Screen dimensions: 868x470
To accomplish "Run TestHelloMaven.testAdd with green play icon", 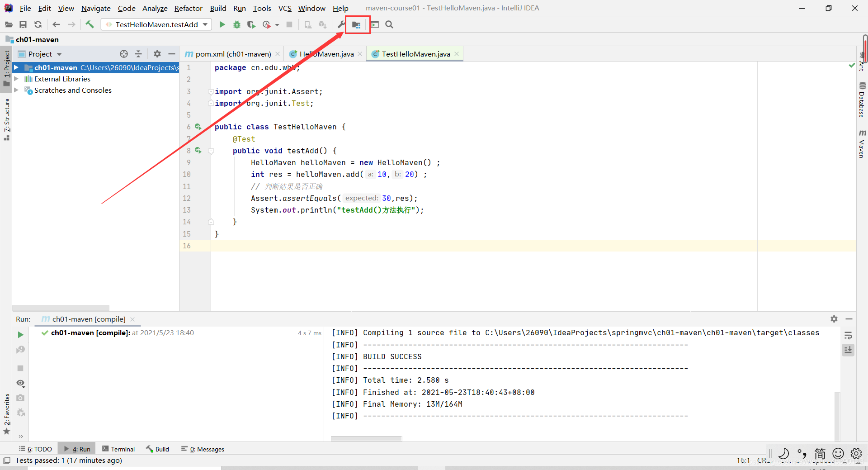I will coord(222,24).
